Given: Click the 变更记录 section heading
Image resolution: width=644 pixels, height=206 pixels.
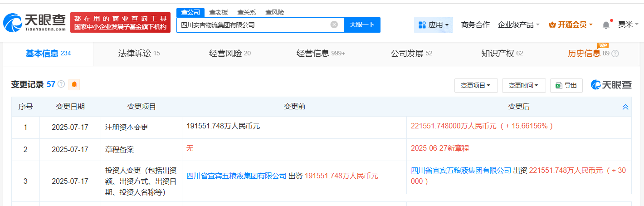Looking at the screenshot, I should 27,84.
